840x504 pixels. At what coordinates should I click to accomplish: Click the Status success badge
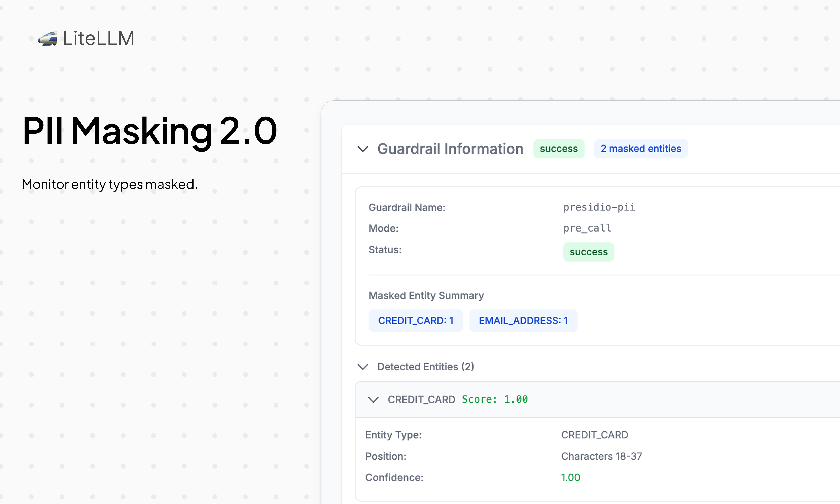pos(588,252)
